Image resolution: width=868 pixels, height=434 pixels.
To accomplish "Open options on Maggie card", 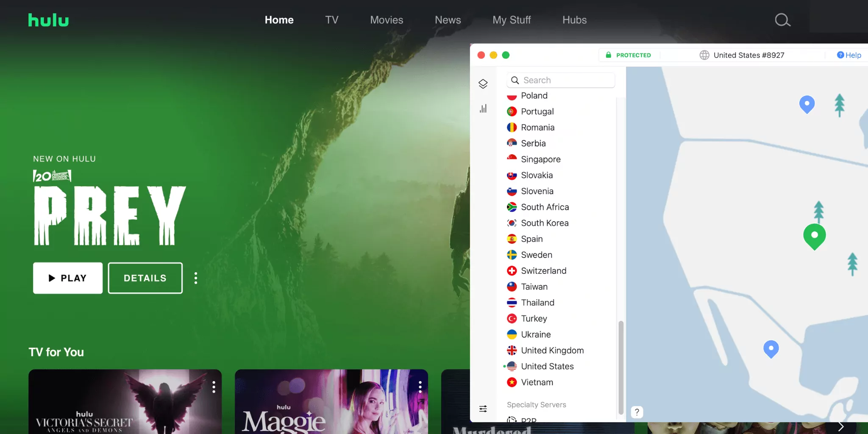I will 420,387.
